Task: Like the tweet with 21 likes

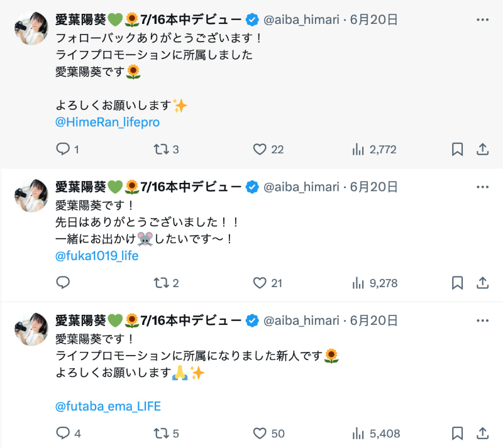Action: tap(259, 283)
